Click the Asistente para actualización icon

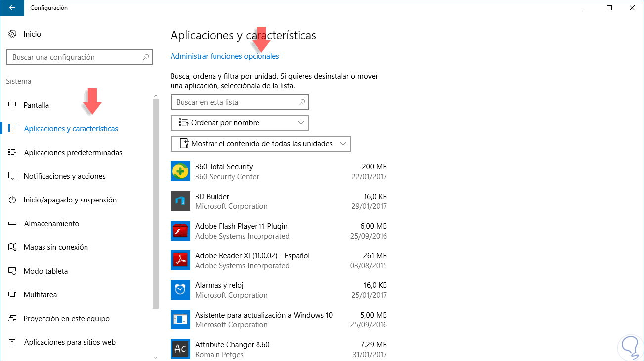click(180, 320)
